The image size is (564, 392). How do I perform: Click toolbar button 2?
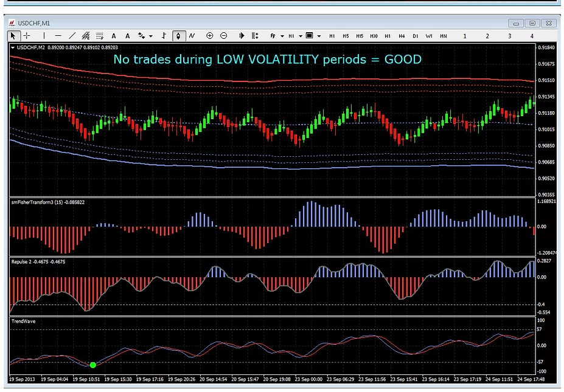click(487, 36)
